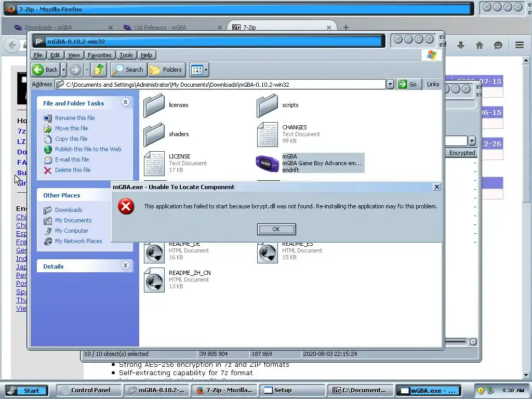Screen dimensions: 532x399
Task: Click Firefox downloads arrow icon
Action: tap(460, 45)
